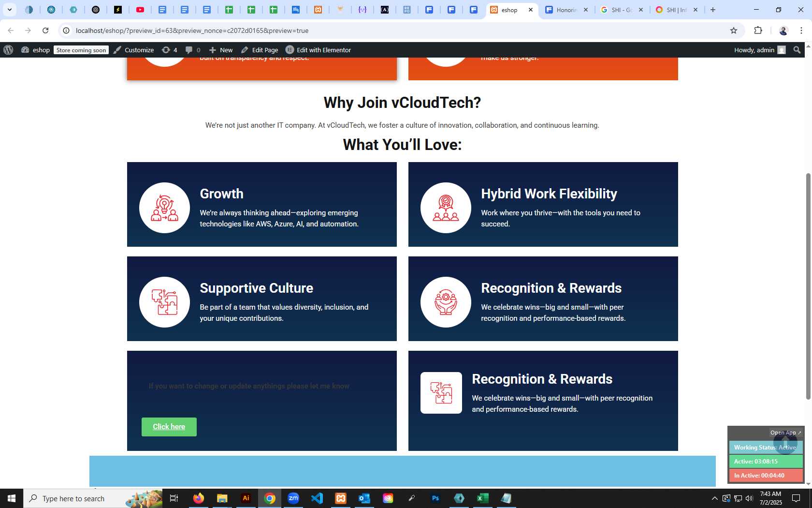812x508 pixels.
Task: Click Active: 03:08:15 timer bar
Action: tap(766, 462)
